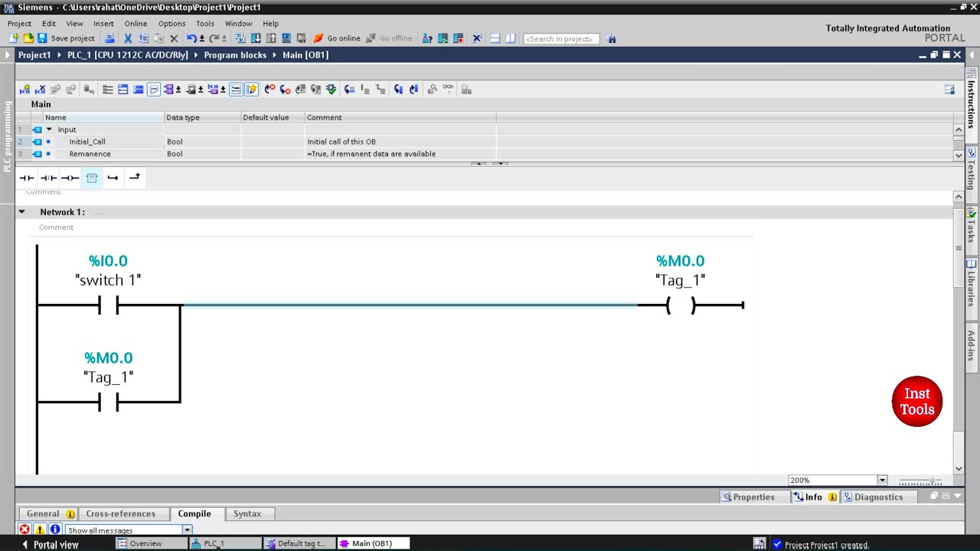
Task: Open the Options menu
Action: coord(171,24)
